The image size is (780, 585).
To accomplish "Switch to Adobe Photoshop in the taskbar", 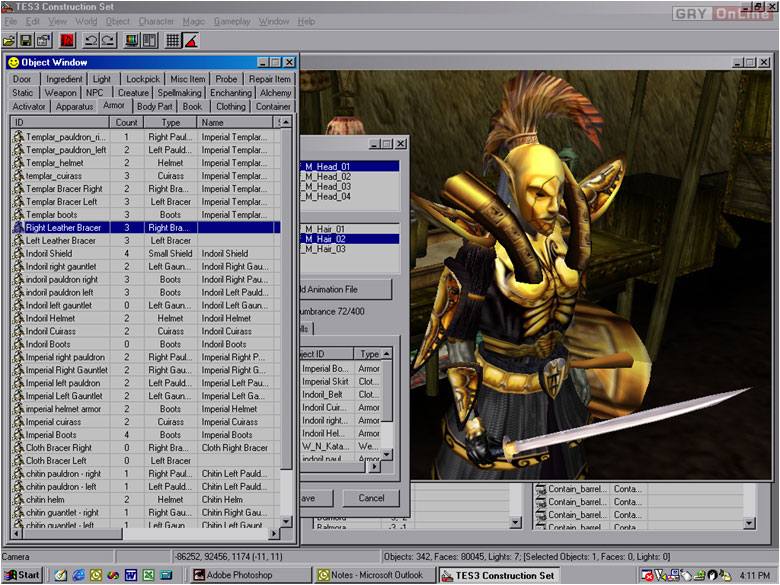I will 251,575.
